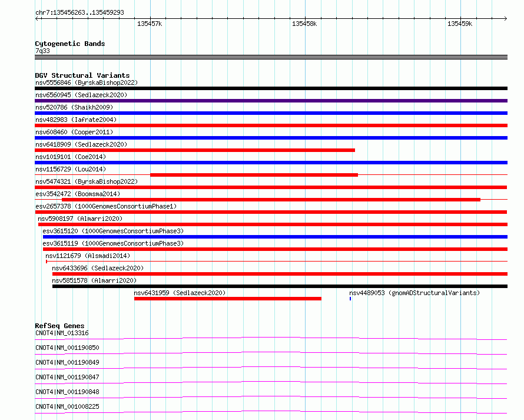Click the purple bar for nsv6560945

(271, 101)
